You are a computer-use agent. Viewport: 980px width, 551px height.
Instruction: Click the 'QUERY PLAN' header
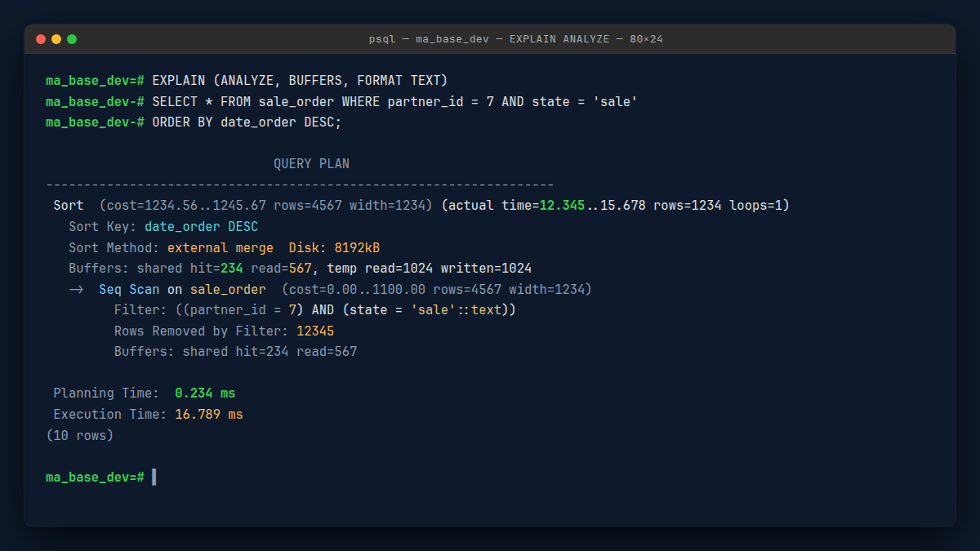pos(311,164)
